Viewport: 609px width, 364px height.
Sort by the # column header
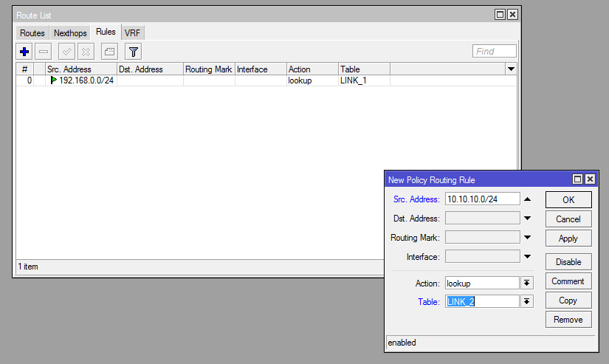click(25, 69)
